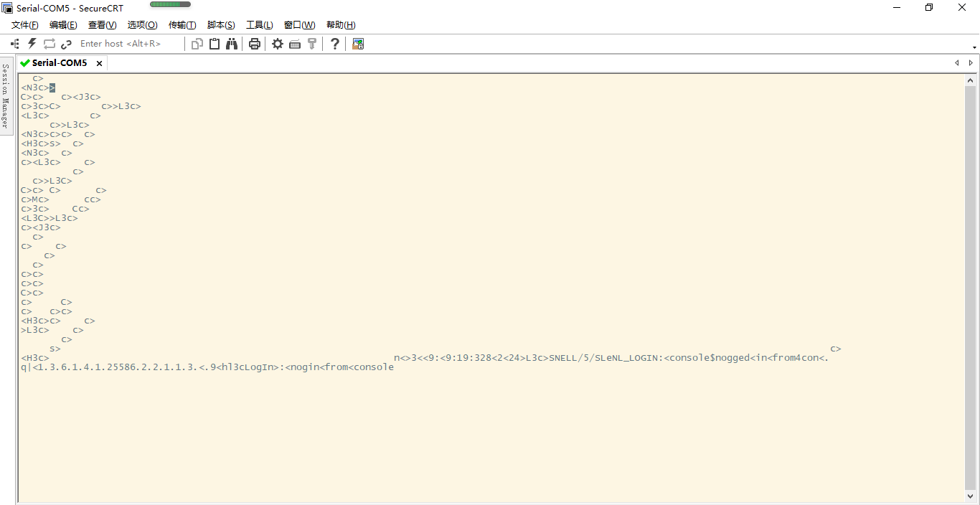Open the 选项(O) menu

(142, 25)
